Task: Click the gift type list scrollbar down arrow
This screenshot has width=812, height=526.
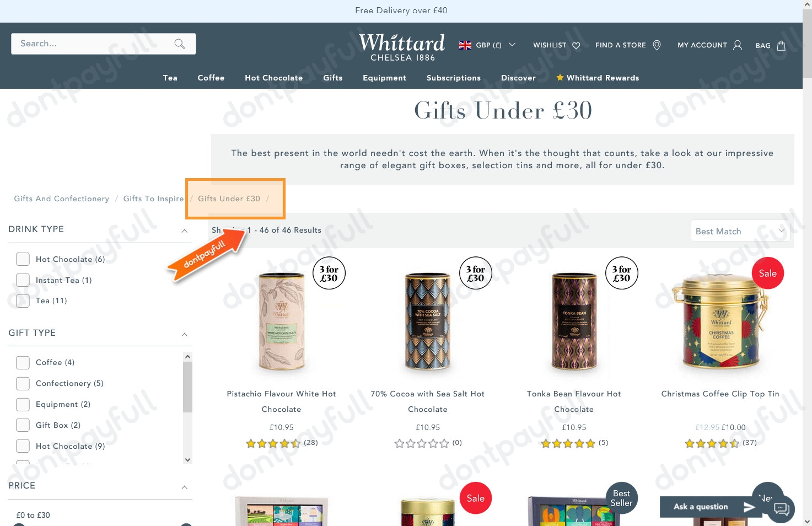Action: (x=187, y=460)
